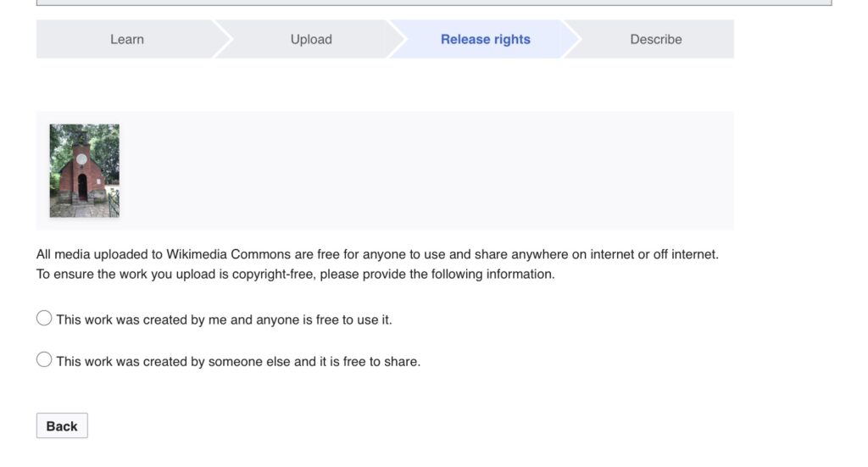Click the Back button
This screenshot has width=868, height=467.
pyautogui.click(x=62, y=425)
